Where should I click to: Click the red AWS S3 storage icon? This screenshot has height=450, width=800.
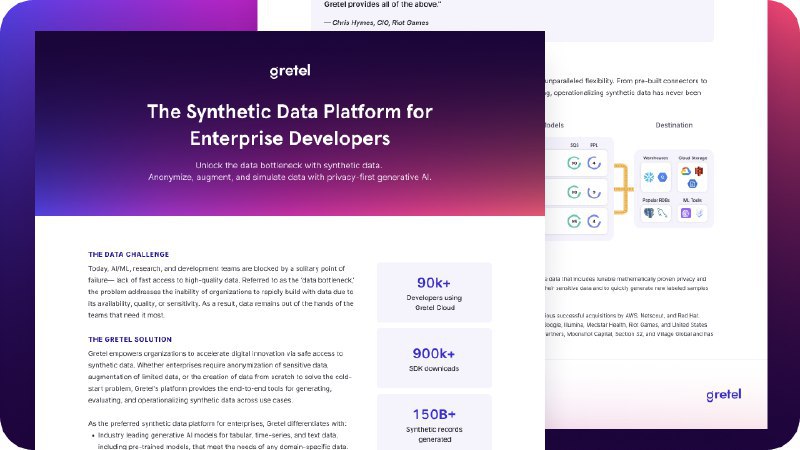(x=700, y=172)
